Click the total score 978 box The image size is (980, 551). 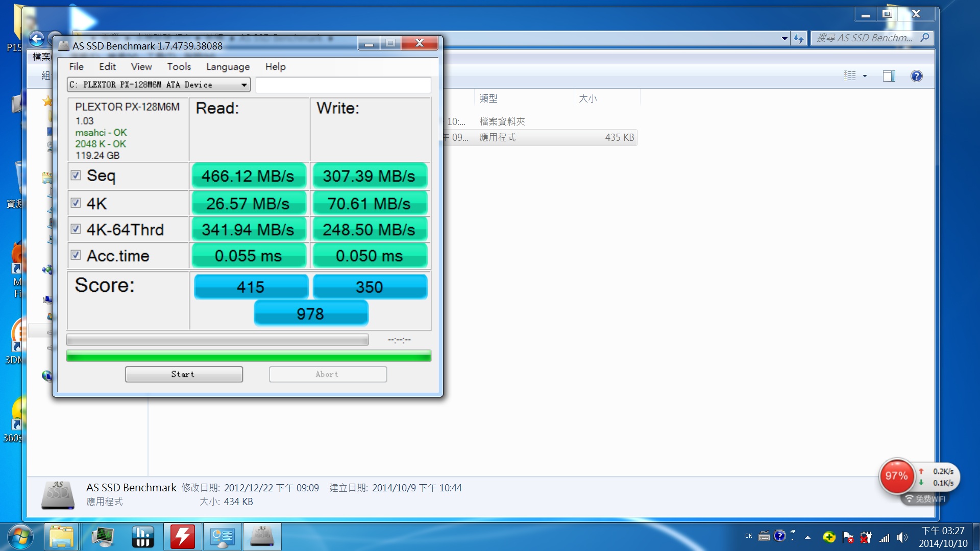pos(311,313)
